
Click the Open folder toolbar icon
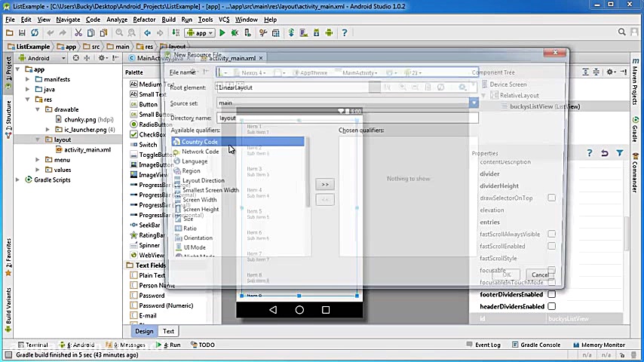10,33
